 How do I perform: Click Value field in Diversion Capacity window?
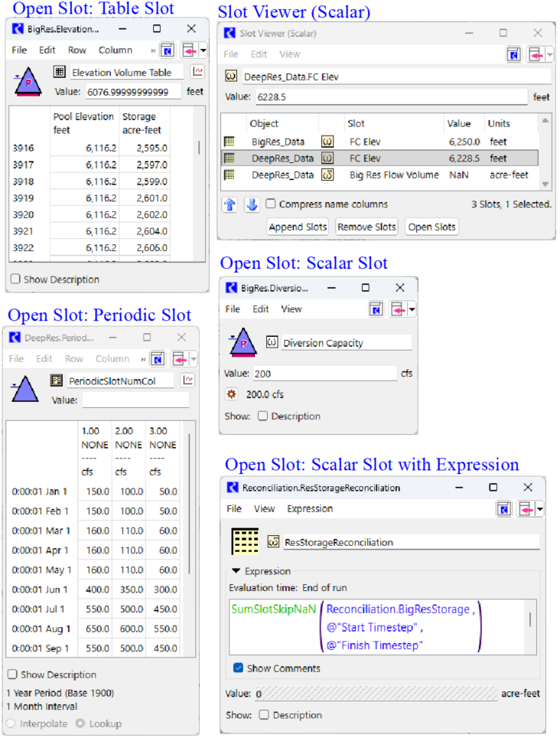tap(324, 374)
